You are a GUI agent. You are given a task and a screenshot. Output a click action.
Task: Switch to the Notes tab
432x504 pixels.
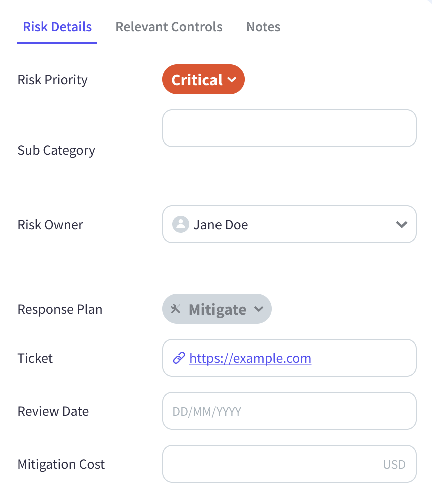[263, 27]
